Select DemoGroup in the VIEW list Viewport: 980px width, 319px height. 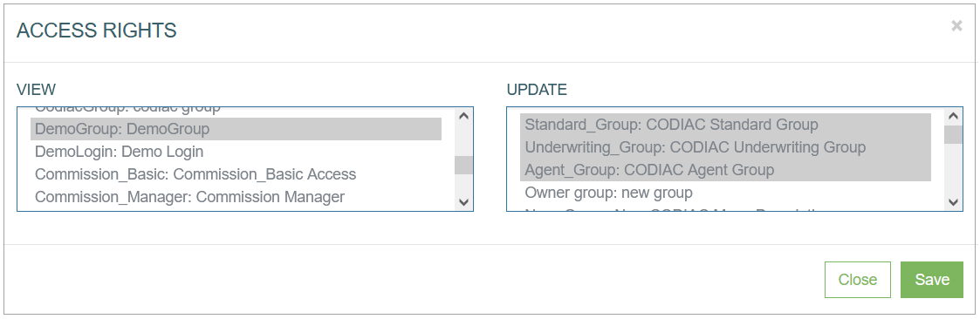click(236, 129)
